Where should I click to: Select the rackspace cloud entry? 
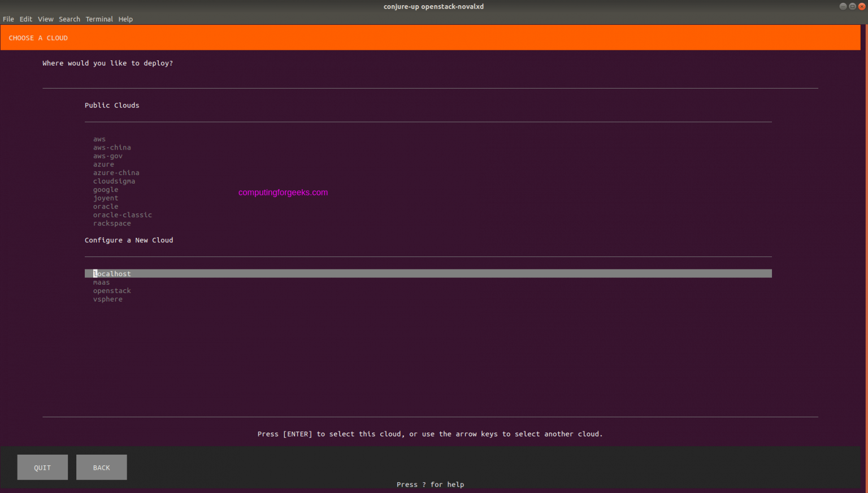tap(112, 223)
